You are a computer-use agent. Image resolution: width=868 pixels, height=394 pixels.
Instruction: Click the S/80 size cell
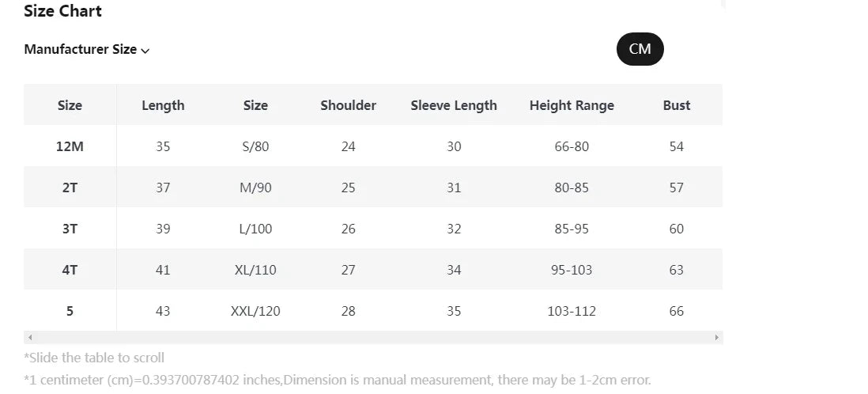tap(255, 146)
